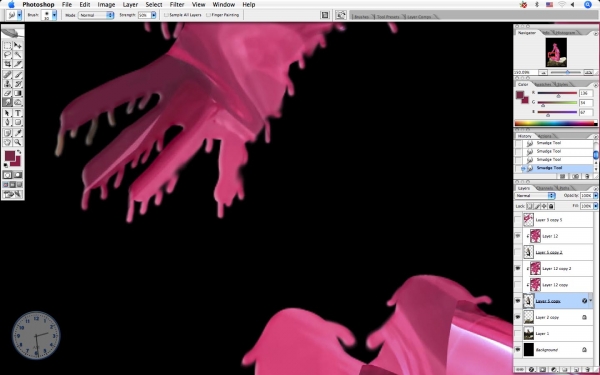
Task: Select the Eyedropper tool
Action: [x=18, y=133]
